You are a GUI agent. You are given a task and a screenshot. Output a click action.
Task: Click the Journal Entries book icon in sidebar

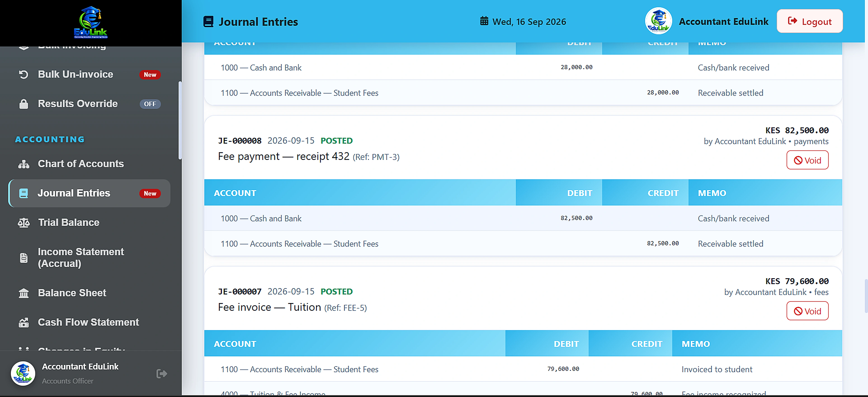[24, 193]
